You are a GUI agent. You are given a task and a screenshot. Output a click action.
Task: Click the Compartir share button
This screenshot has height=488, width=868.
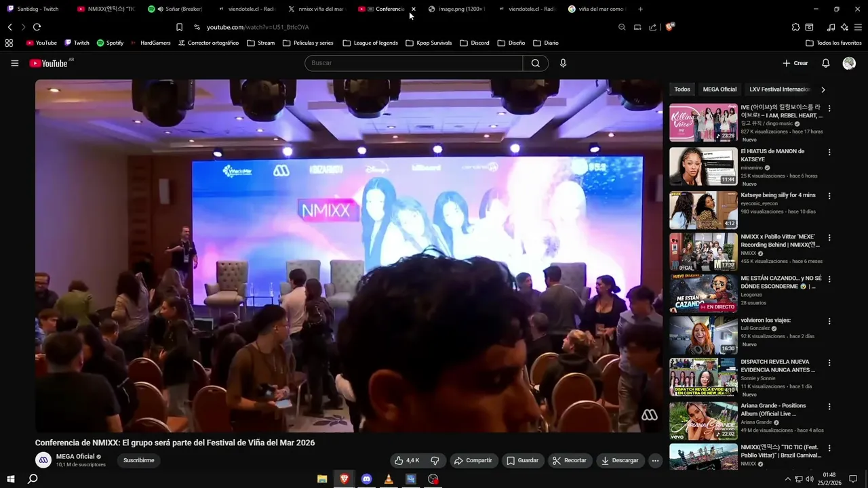coord(473,460)
